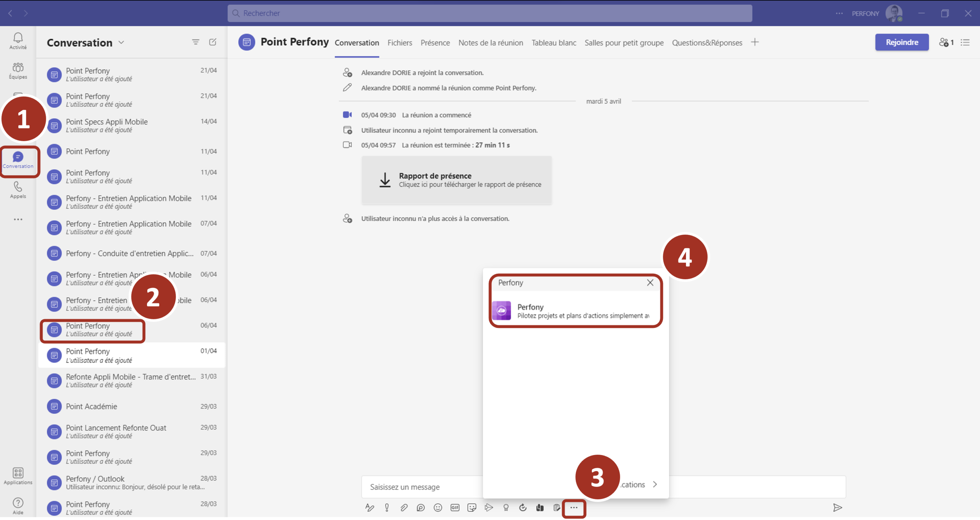Image resolution: width=980 pixels, height=520 pixels.
Task: Send the message with arrow icon
Action: (x=837, y=508)
